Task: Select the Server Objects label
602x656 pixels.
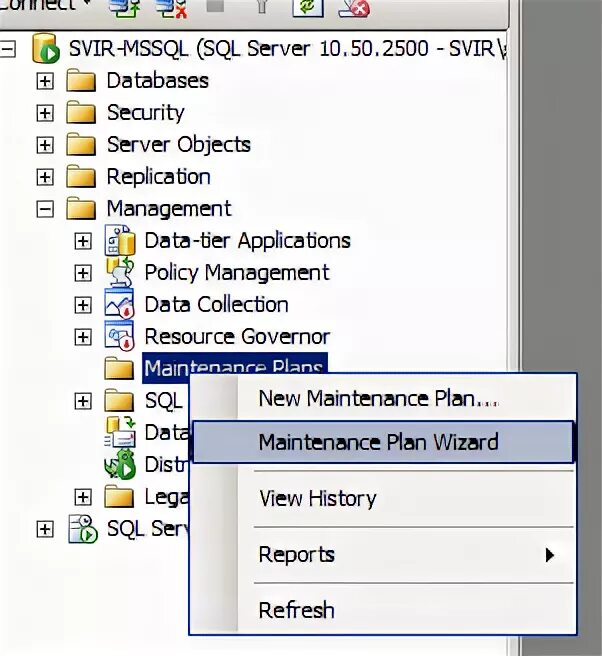Action: [179, 145]
